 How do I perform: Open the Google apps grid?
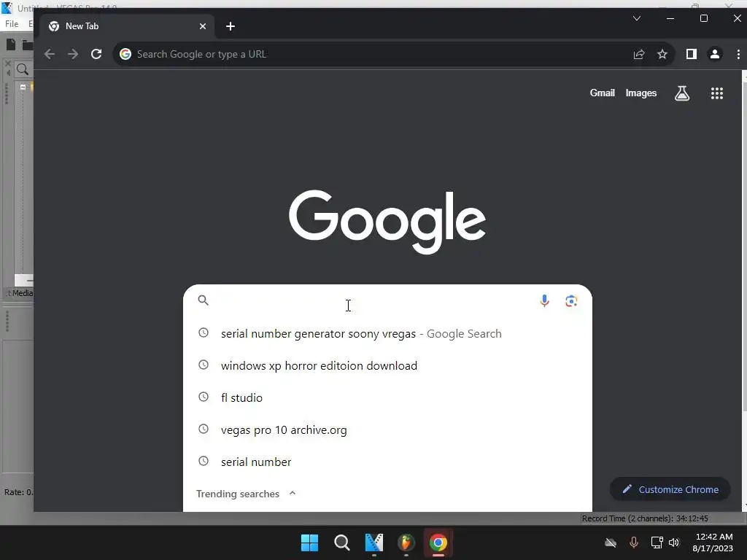click(x=716, y=93)
